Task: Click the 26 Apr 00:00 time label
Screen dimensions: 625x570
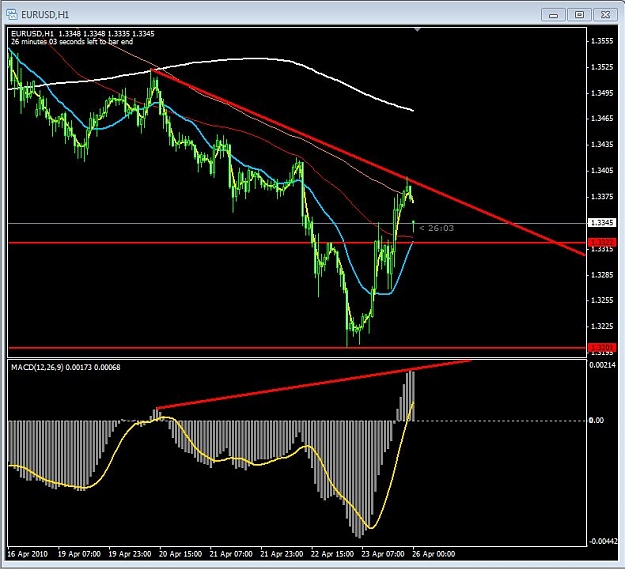Action: (x=434, y=554)
